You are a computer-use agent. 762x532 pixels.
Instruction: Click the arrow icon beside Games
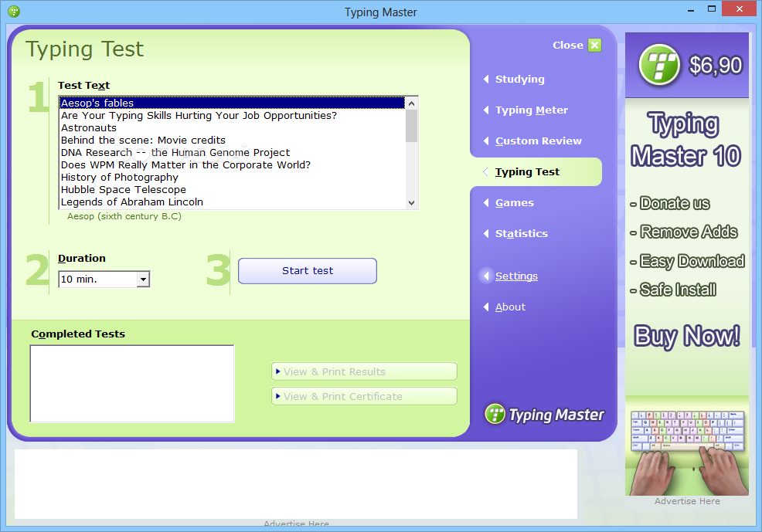click(486, 203)
